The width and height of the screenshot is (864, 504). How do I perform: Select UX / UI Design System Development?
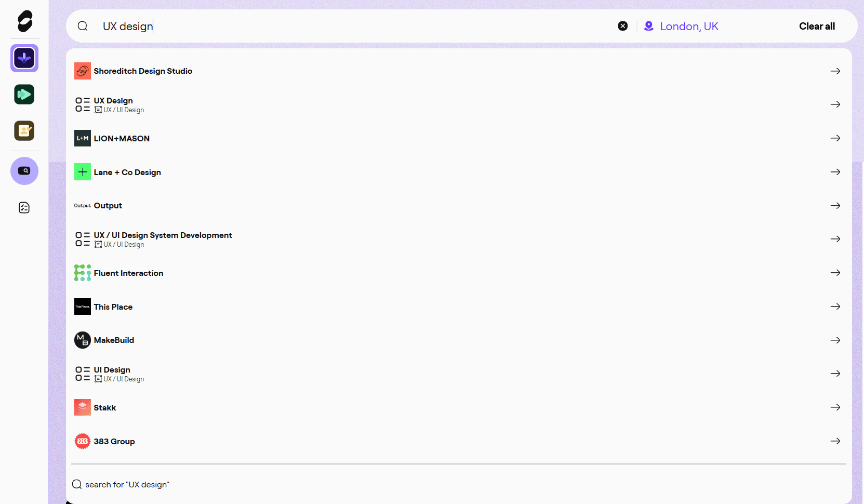(163, 235)
